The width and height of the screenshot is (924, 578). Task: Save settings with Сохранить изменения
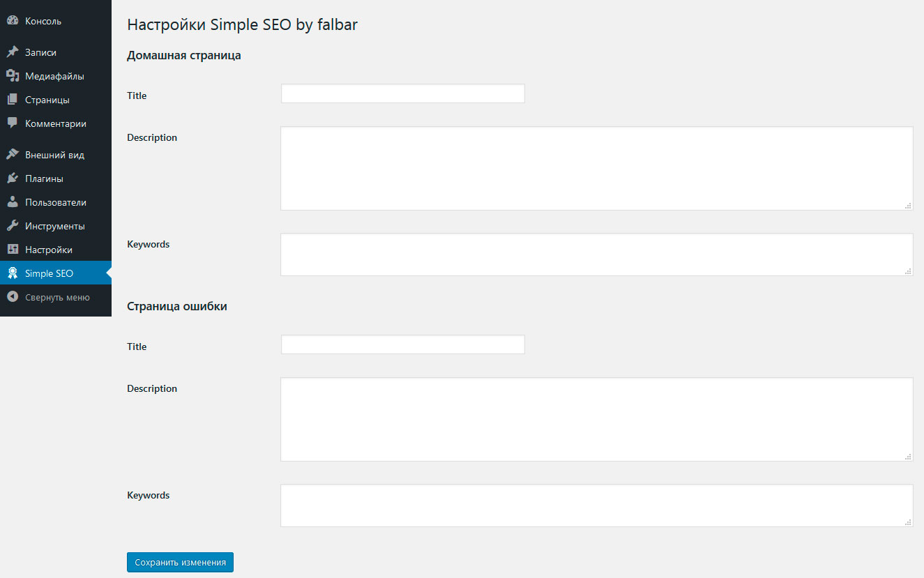coord(180,563)
